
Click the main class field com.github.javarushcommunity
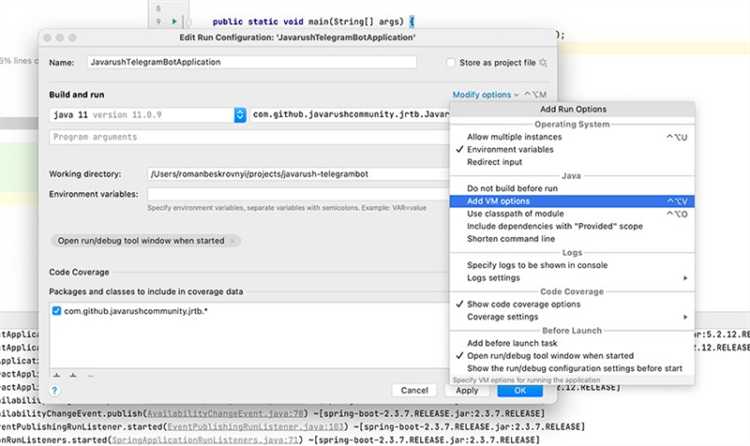[351, 115]
